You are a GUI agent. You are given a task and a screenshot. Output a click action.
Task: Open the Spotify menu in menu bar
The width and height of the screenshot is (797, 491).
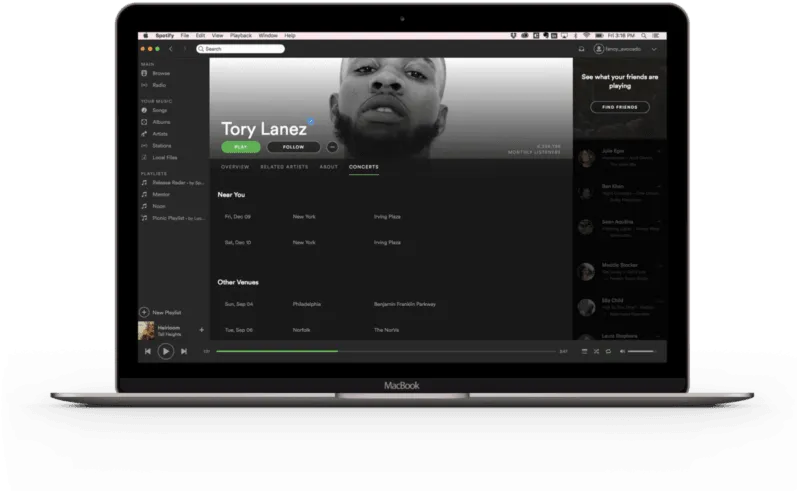[165, 36]
